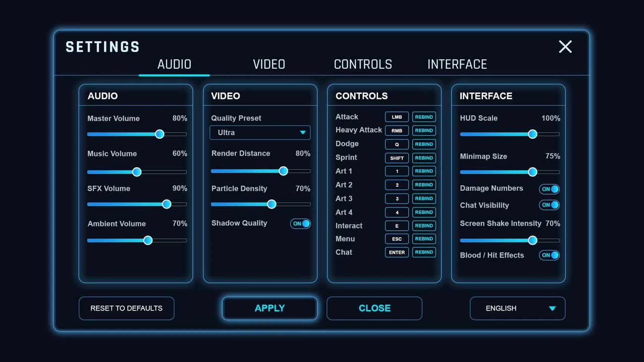Viewport: 644px width, 362px height.
Task: Switch to the VIDEO tab
Action: (x=269, y=64)
